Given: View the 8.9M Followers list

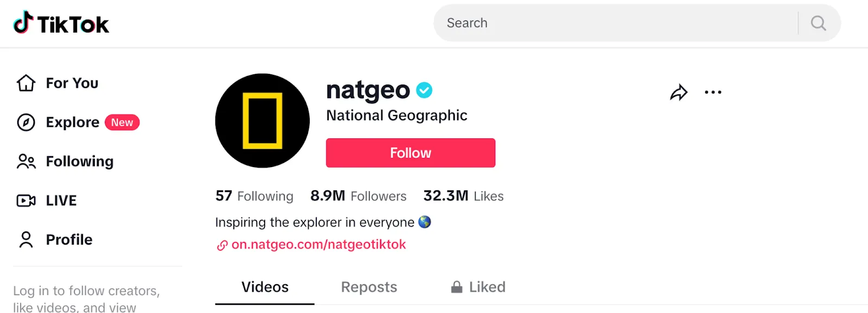Looking at the screenshot, I should [358, 196].
